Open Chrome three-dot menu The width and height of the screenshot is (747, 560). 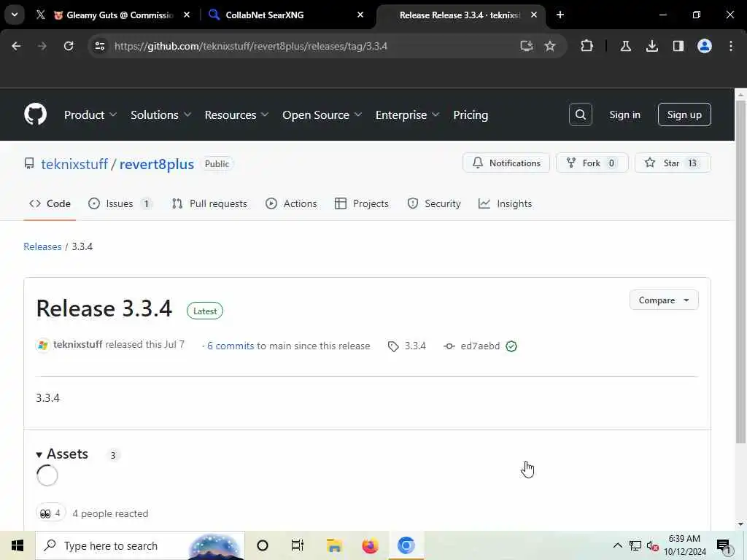[731, 46]
